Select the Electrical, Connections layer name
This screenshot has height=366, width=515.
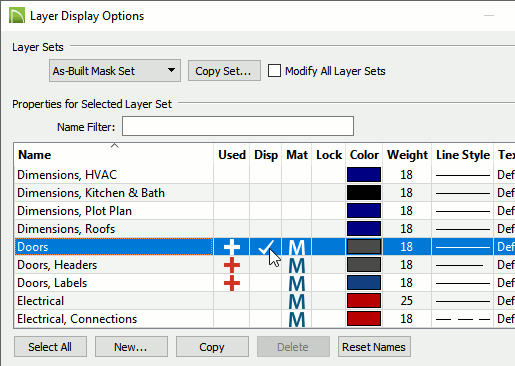[x=77, y=319]
